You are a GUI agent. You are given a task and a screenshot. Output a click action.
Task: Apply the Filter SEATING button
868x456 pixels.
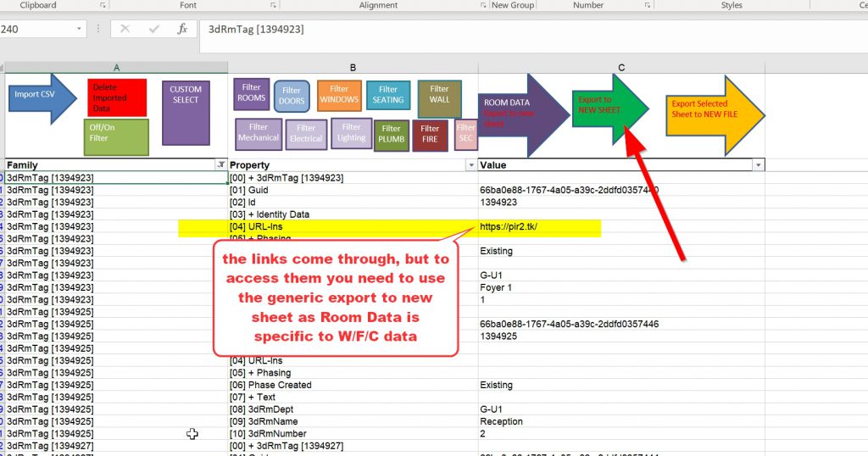388,96
